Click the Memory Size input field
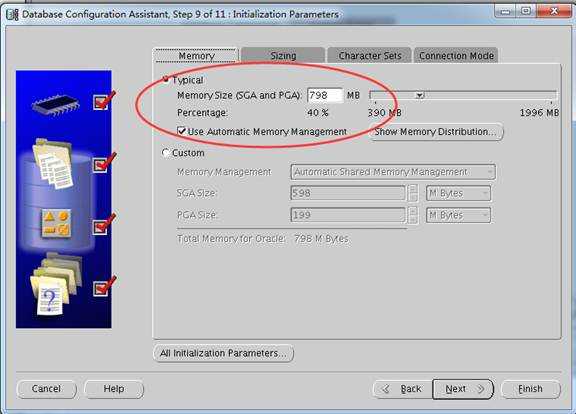The image size is (576, 414). click(325, 96)
